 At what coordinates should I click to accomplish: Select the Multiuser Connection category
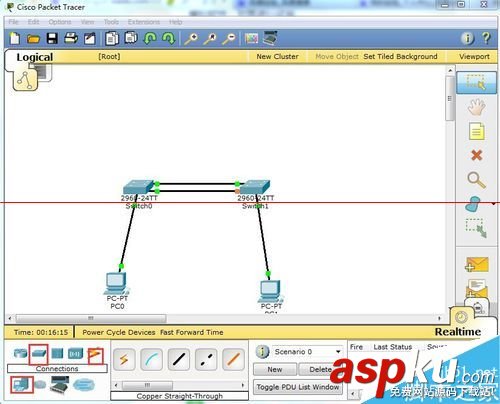click(x=84, y=385)
